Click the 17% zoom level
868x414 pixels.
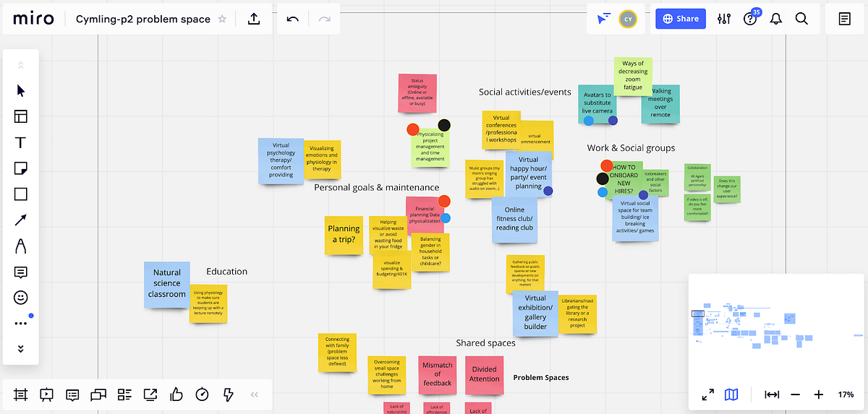coord(846,395)
